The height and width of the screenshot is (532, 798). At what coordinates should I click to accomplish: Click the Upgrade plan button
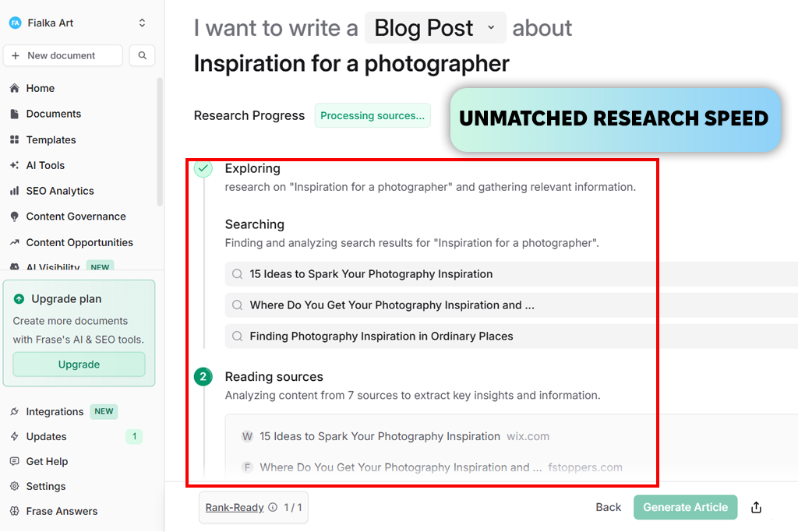coord(79,365)
